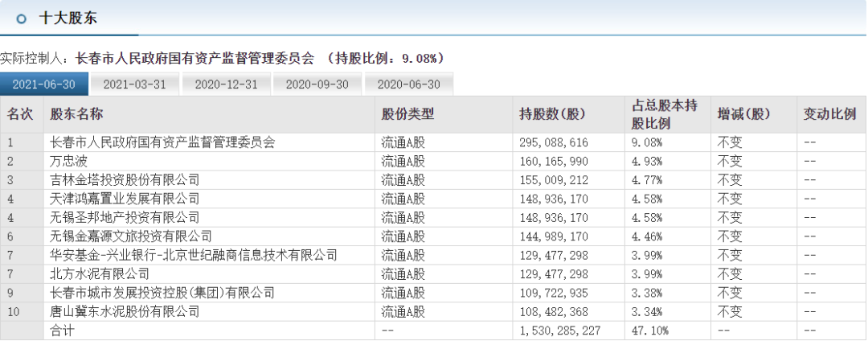Open the 2020-12-31 tab
This screenshot has width=868, height=341.
click(x=226, y=84)
